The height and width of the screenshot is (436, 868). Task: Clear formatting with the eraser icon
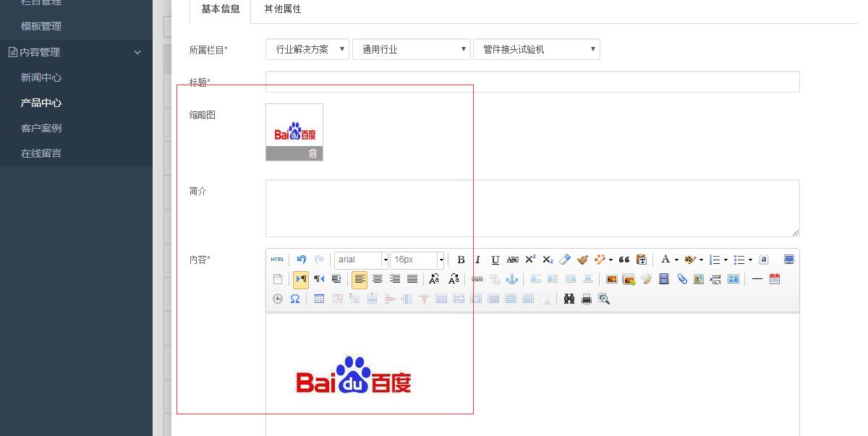pos(565,260)
